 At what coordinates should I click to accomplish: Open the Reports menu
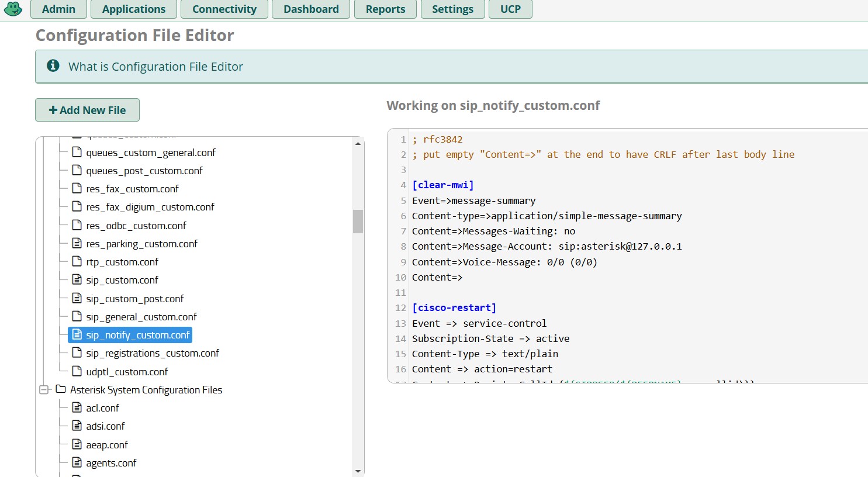coord(385,9)
